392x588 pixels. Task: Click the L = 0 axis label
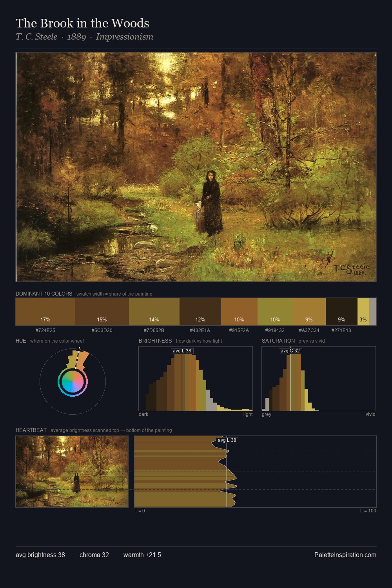click(140, 511)
